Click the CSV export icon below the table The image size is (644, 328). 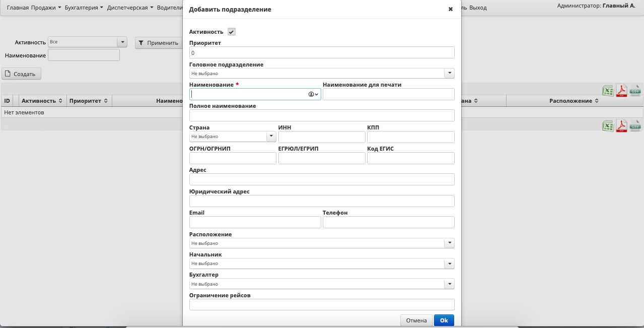pos(635,125)
